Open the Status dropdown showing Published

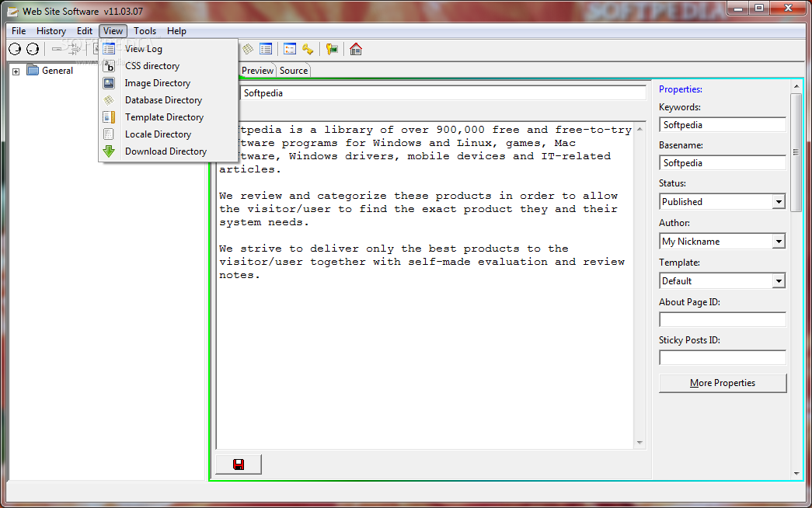point(779,202)
